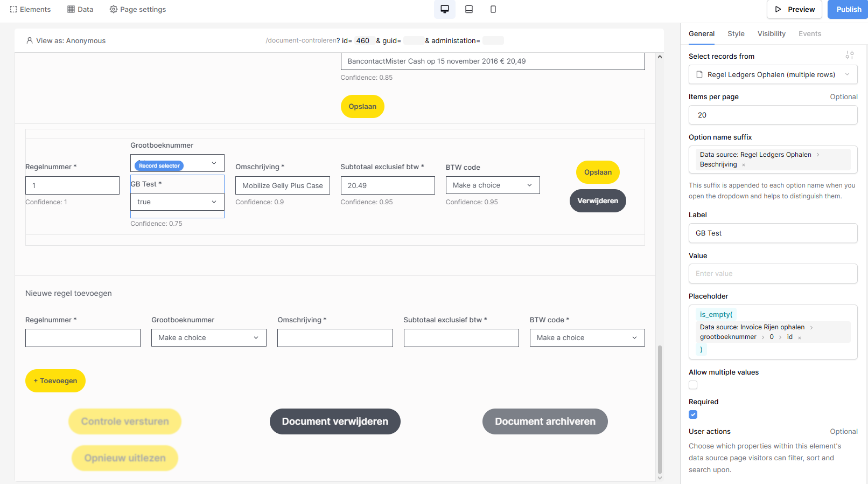Click View as: Anonymous user selector

coord(66,40)
